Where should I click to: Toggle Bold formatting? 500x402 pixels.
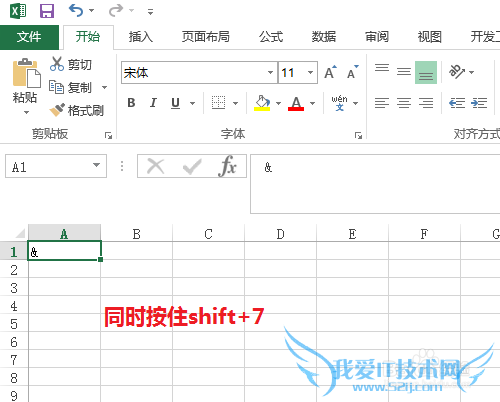(x=131, y=103)
